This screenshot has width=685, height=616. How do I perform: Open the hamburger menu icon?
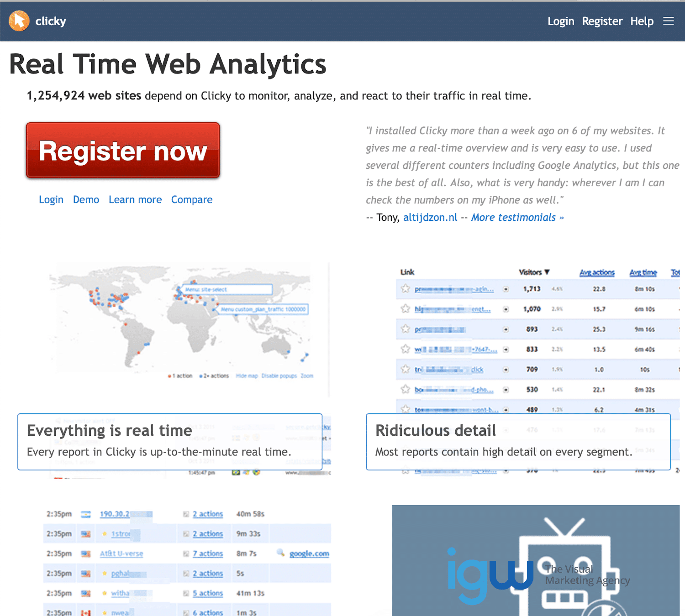[669, 21]
